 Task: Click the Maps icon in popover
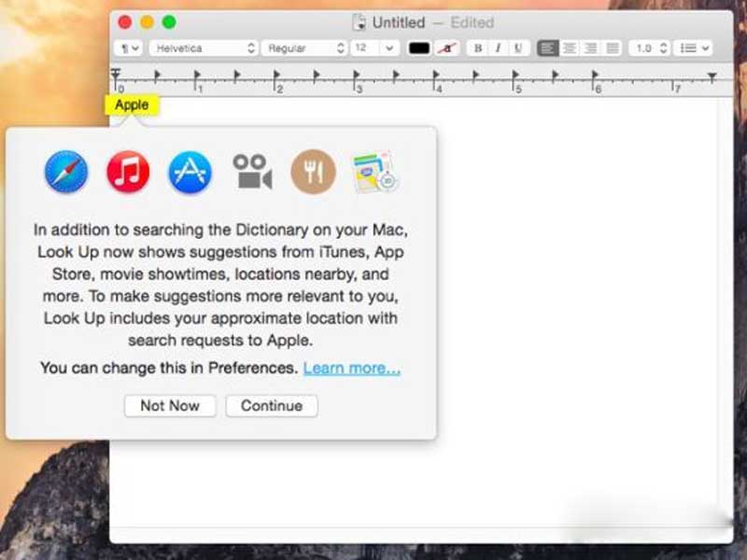pos(375,172)
